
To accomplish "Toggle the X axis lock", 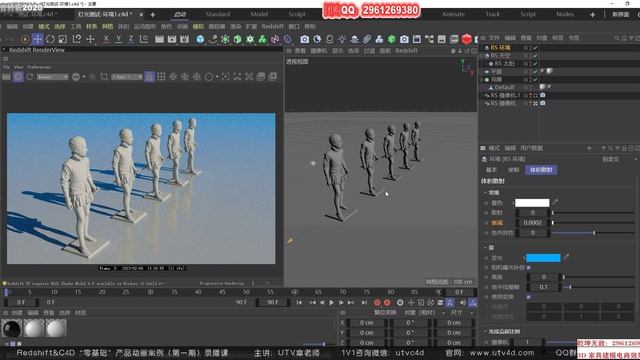I will [x=106, y=39].
